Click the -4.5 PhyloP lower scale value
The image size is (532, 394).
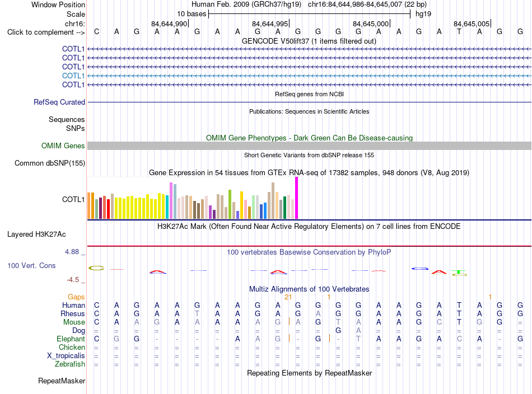(73, 280)
